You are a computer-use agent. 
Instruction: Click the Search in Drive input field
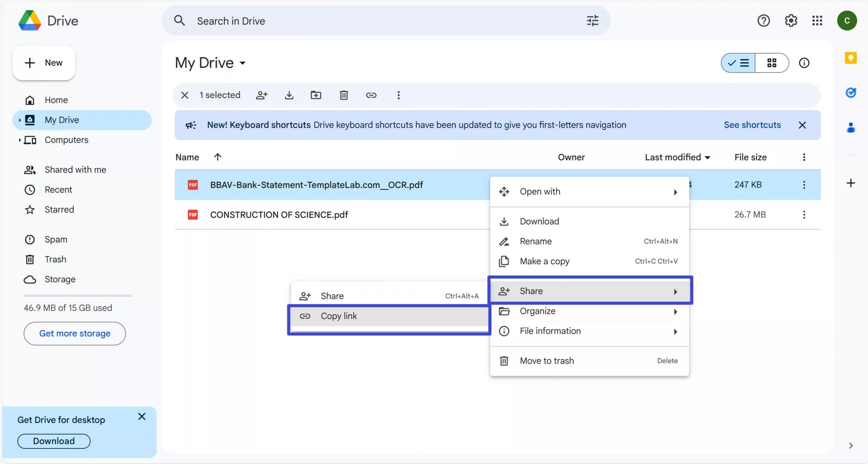pyautogui.click(x=385, y=20)
